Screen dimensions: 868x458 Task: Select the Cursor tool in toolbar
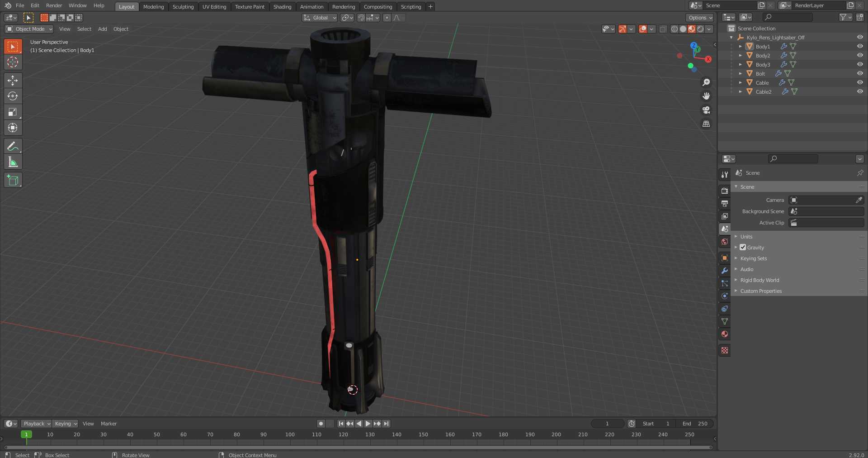coord(13,62)
